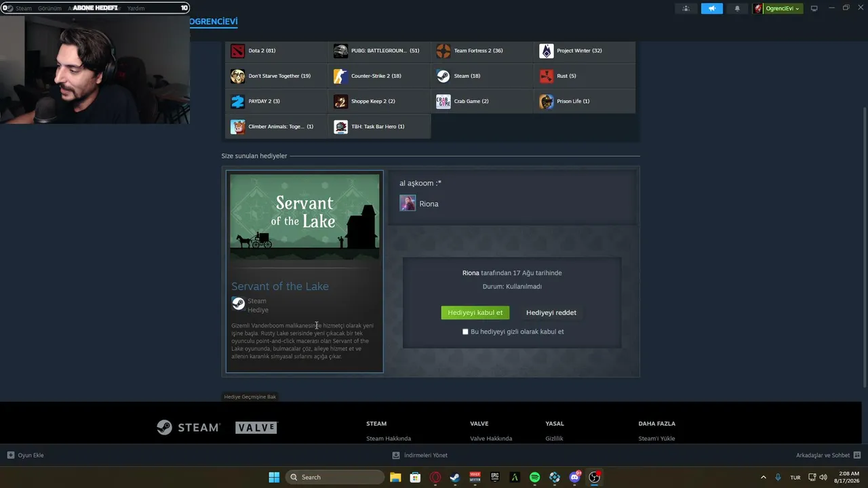868x488 pixels.
Task: Click the 'Counter-Strike 2 (18)' label
Action: point(376,76)
